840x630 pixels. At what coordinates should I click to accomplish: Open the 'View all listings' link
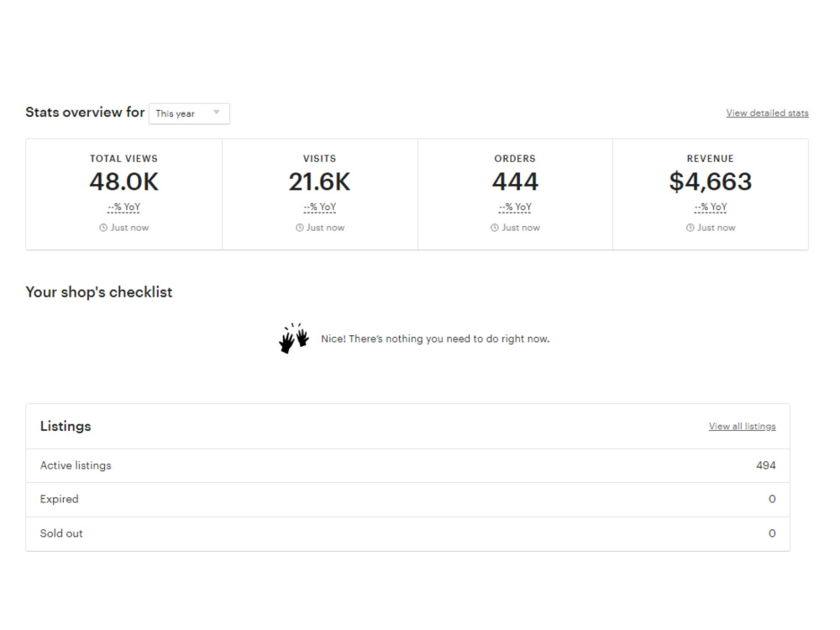click(742, 427)
